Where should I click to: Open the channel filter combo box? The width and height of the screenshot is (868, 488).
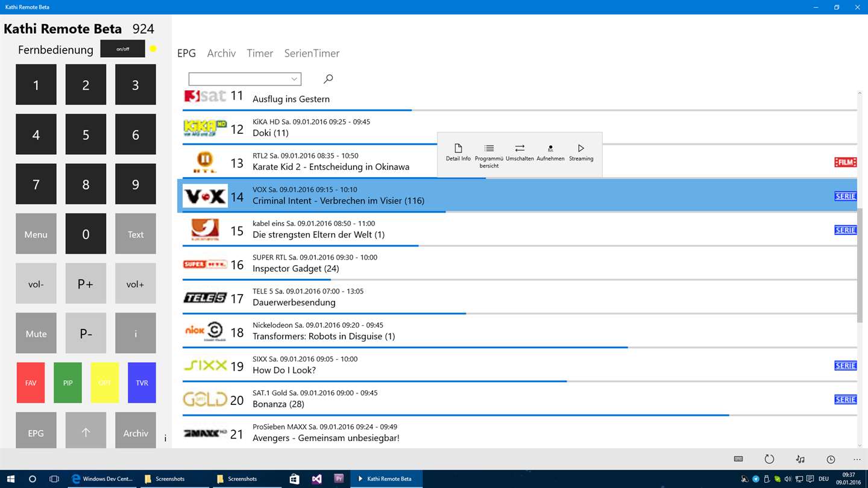[x=245, y=79]
